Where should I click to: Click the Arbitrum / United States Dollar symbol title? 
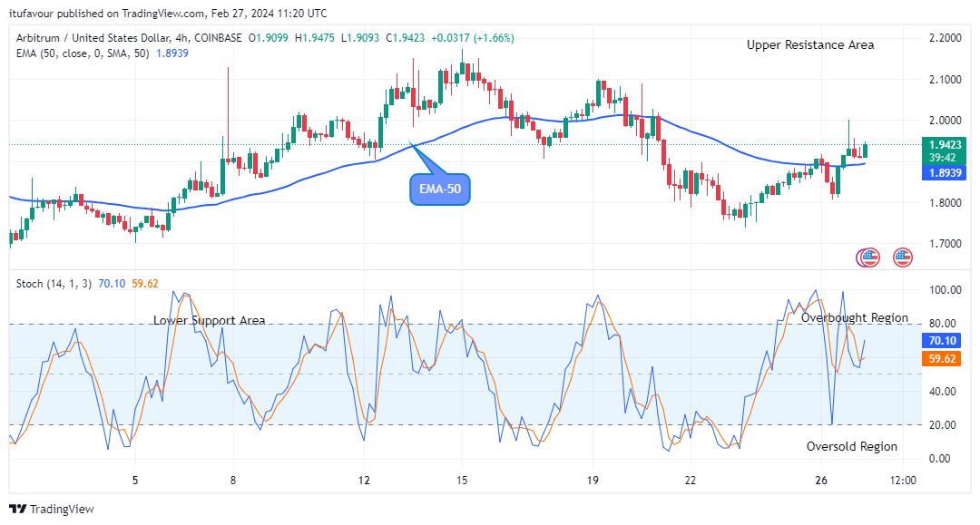[x=93, y=38]
